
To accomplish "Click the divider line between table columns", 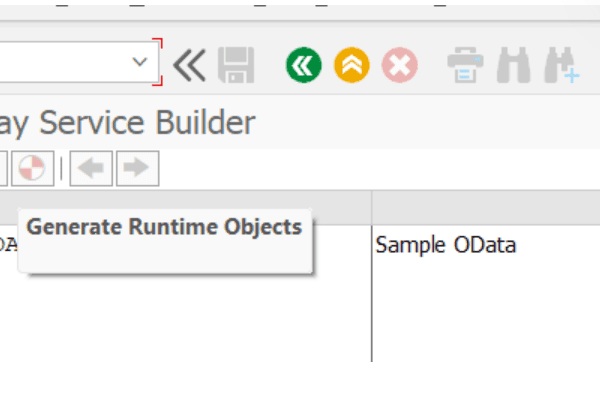I will point(372,276).
